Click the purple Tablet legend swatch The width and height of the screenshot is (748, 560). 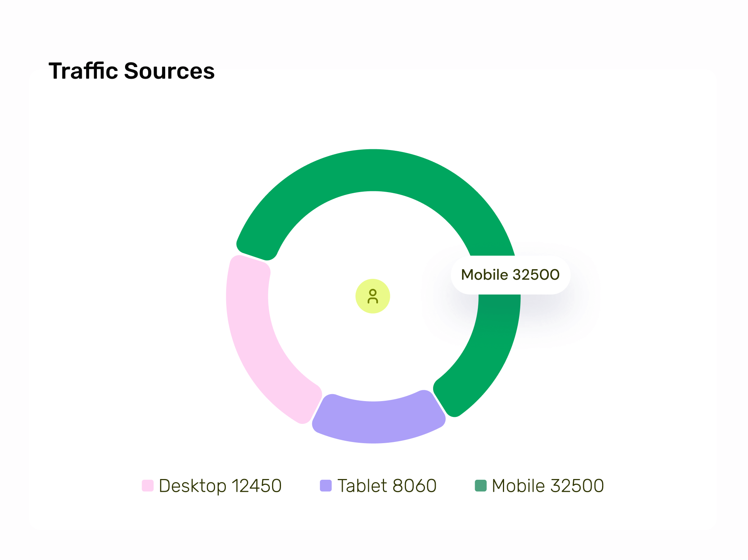point(326,486)
